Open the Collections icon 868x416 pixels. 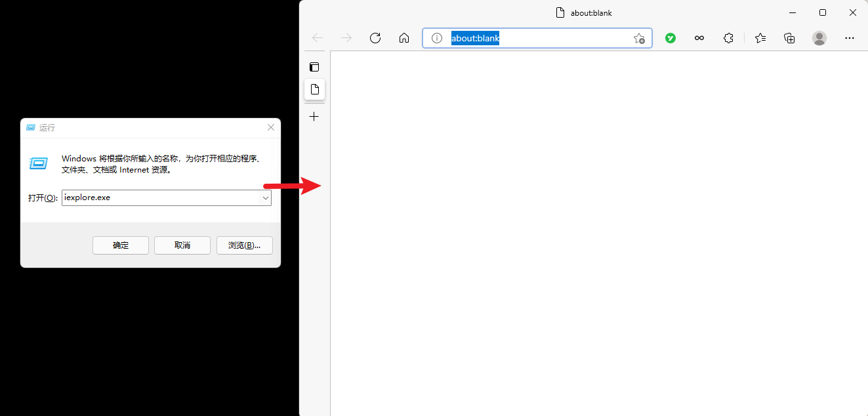(789, 38)
